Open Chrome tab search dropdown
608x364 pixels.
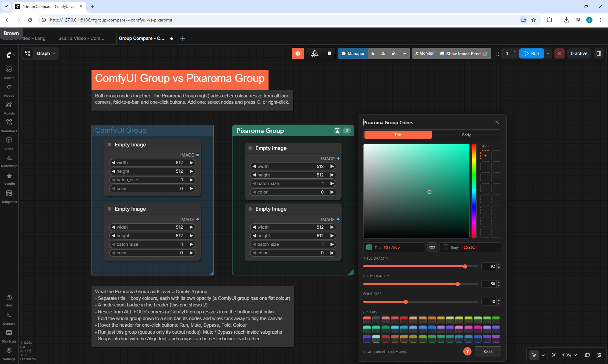[x=6, y=6]
